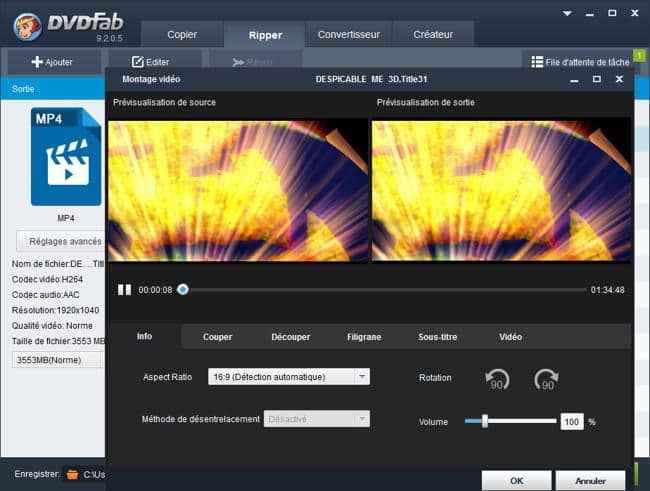Click the DESPICABLE ME 3D.Title31 title
Screen dimensions: 650x491
point(371,79)
